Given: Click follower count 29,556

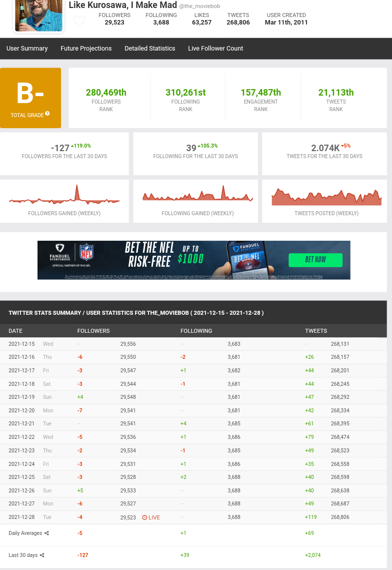Looking at the screenshot, I should [x=128, y=344].
